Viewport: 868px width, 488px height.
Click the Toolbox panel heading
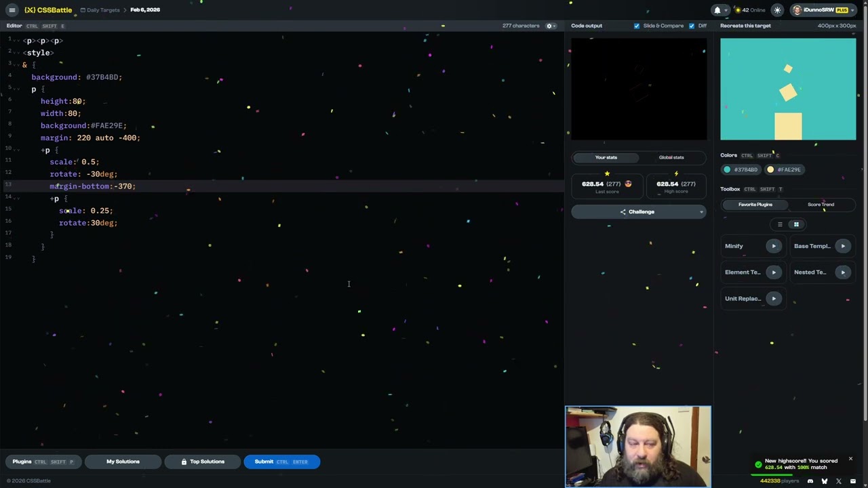[730, 189]
